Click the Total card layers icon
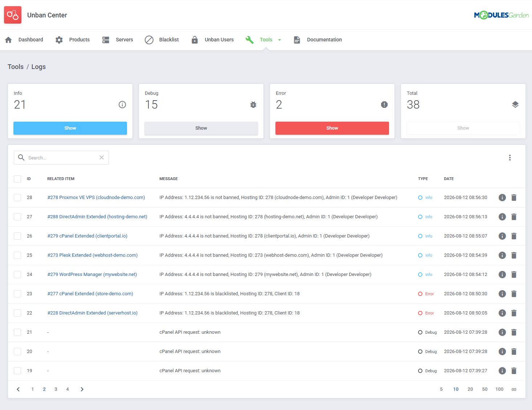 pyautogui.click(x=515, y=105)
